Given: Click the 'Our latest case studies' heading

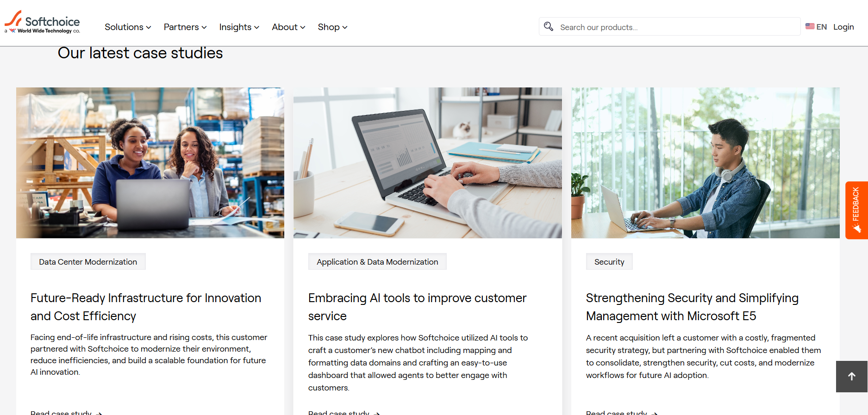Looking at the screenshot, I should (140, 53).
